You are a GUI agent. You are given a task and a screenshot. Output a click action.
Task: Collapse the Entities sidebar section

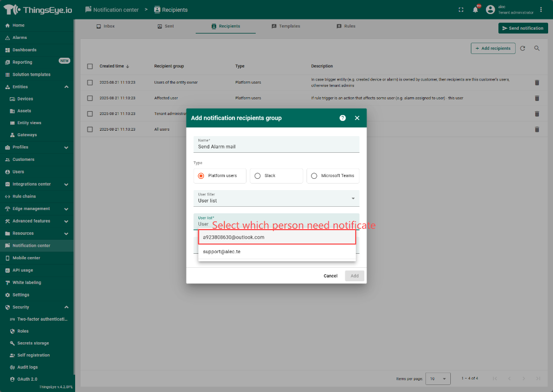[66, 87]
